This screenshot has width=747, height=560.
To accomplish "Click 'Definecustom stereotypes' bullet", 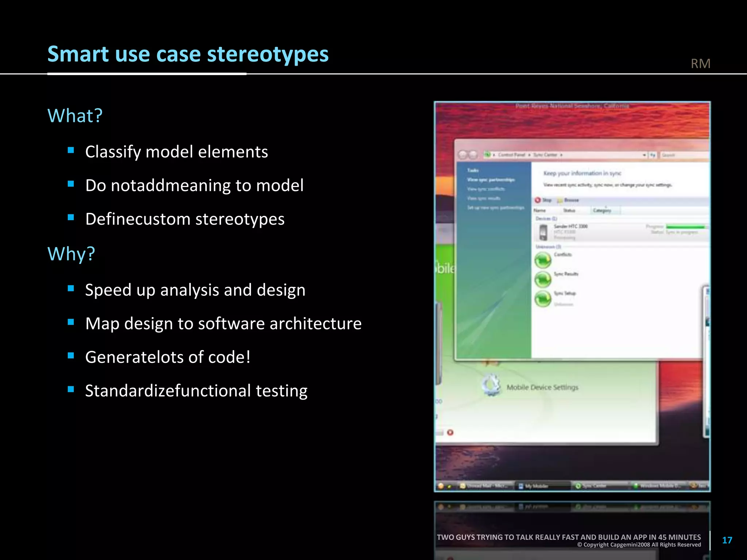I will click(x=185, y=219).
